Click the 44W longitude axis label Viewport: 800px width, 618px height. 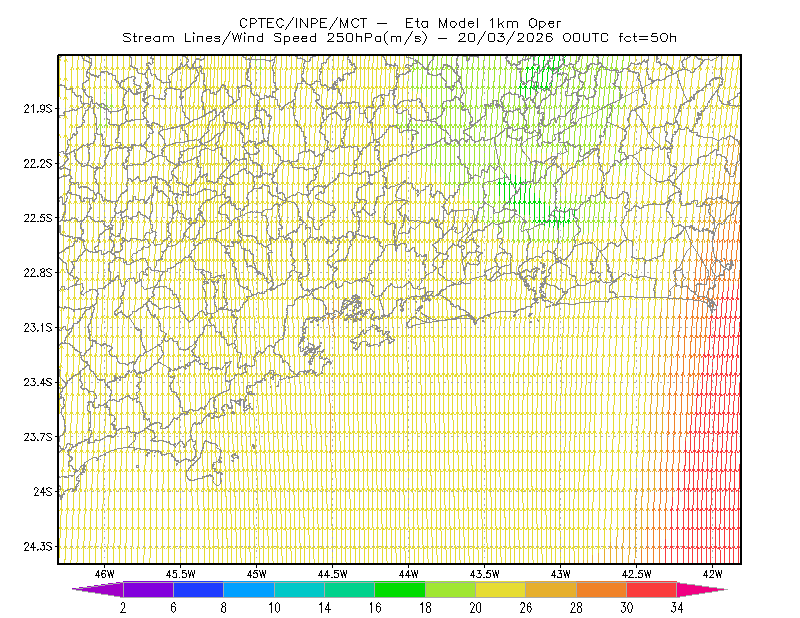tap(409, 574)
